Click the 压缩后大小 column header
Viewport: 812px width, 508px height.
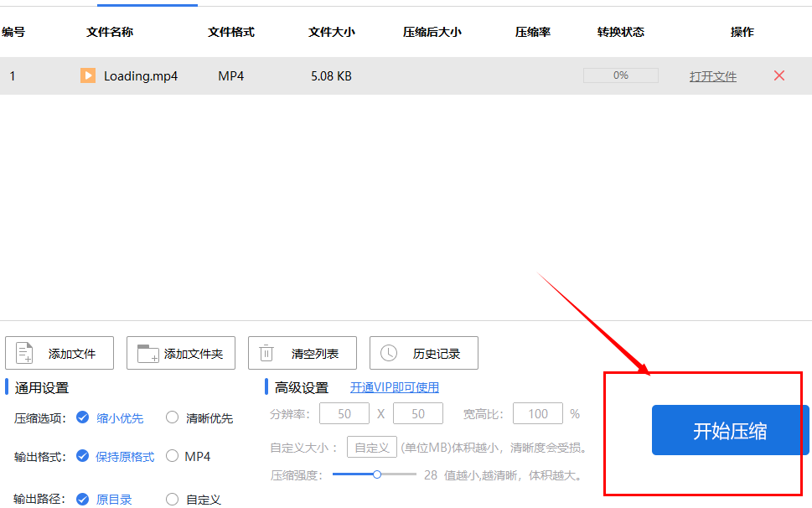(x=432, y=32)
